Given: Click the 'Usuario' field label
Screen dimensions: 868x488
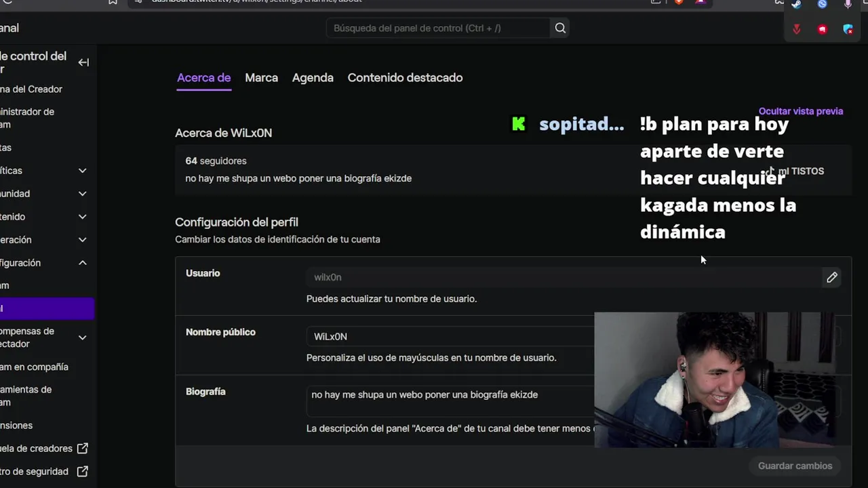Looking at the screenshot, I should tap(203, 273).
